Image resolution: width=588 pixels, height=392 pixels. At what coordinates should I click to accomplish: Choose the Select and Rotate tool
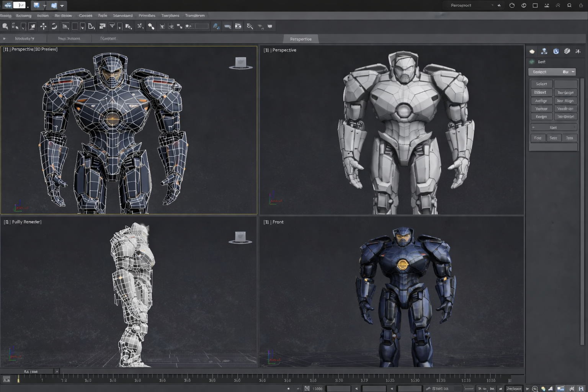pyautogui.click(x=54, y=26)
